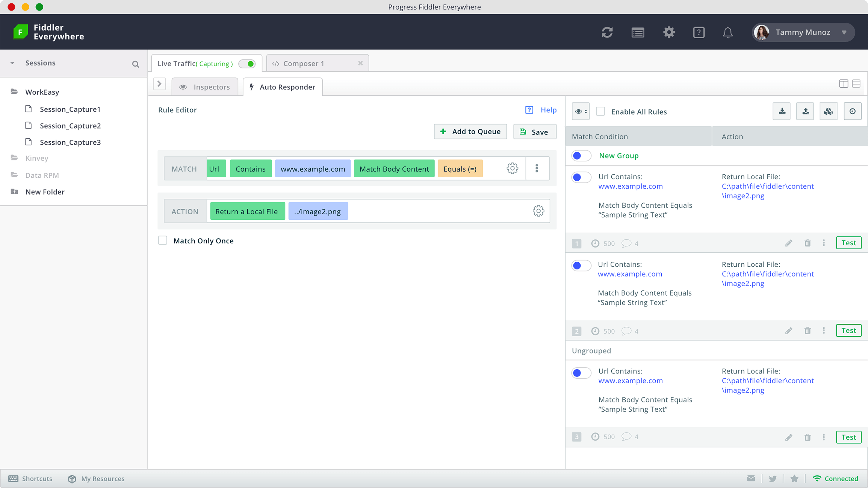Open ACTION row settings gear
The image size is (868, 488).
tap(538, 211)
